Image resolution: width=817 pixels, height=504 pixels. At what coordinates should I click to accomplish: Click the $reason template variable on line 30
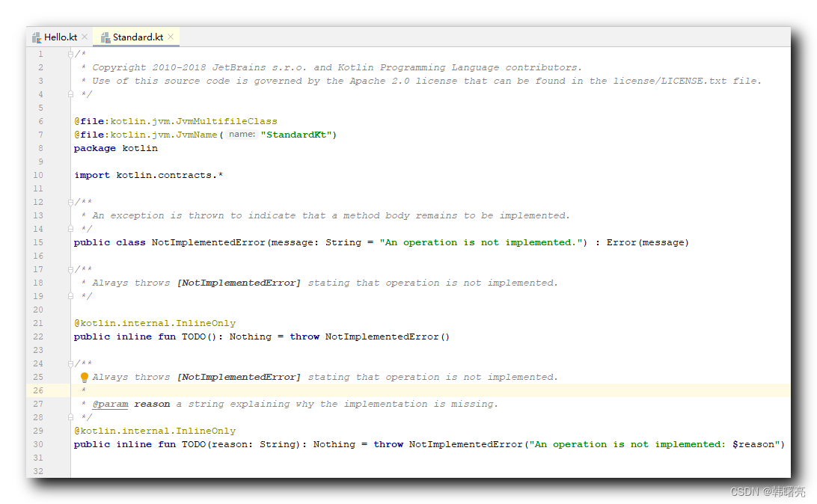(753, 444)
